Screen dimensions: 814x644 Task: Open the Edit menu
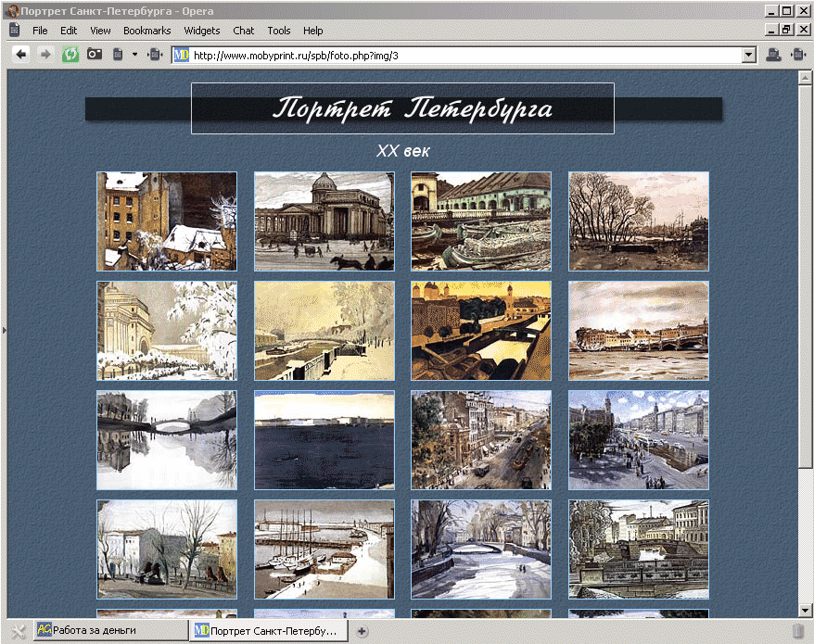tap(69, 31)
